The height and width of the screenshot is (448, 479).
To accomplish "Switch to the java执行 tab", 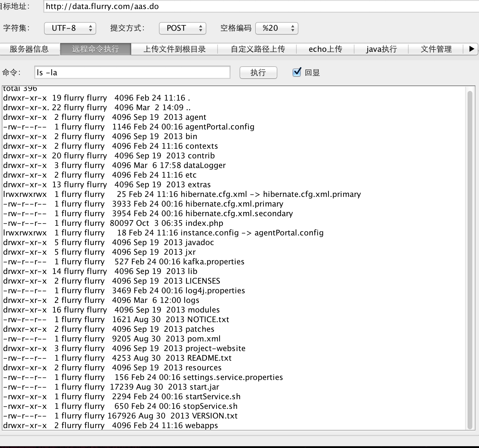I will point(381,49).
